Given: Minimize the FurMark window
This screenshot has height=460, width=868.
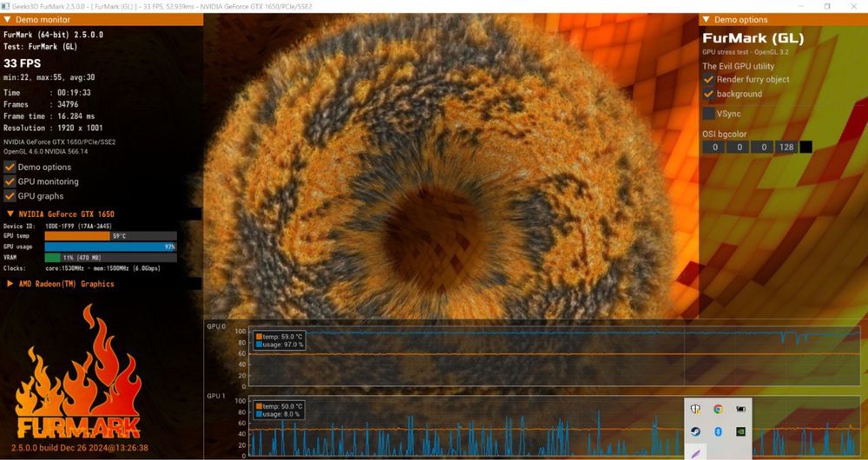Looking at the screenshot, I should pyautogui.click(x=801, y=6).
